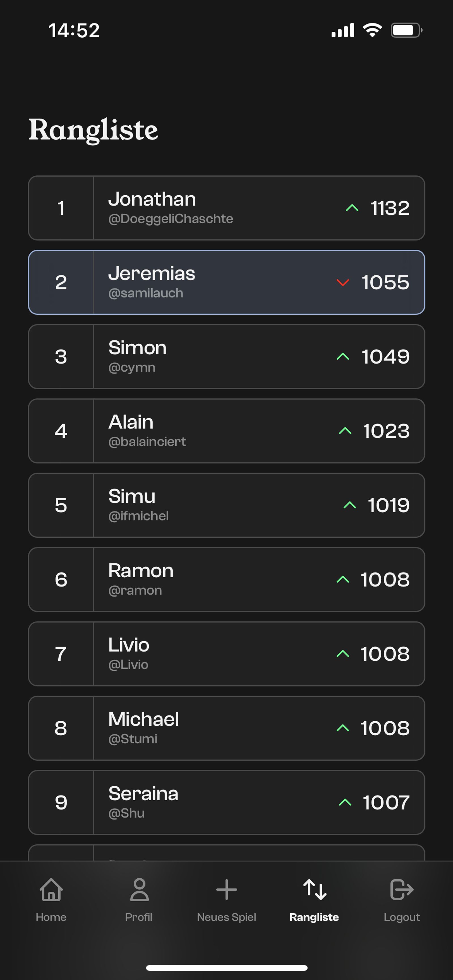Choose the Simu @ifmichel row

coord(226,505)
